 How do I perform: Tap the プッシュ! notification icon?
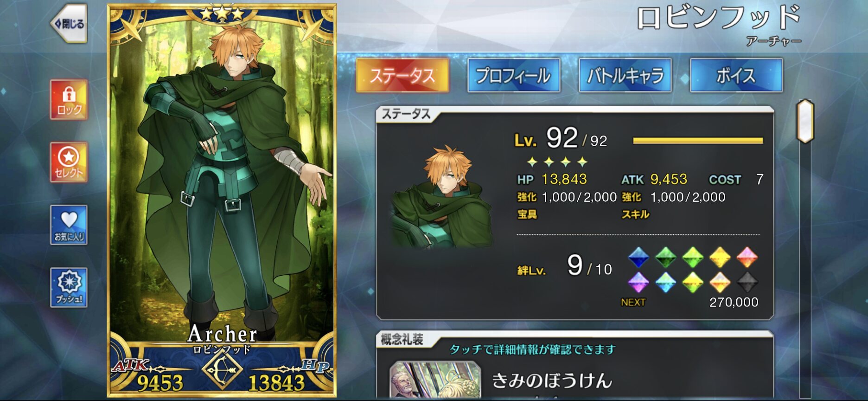69,287
